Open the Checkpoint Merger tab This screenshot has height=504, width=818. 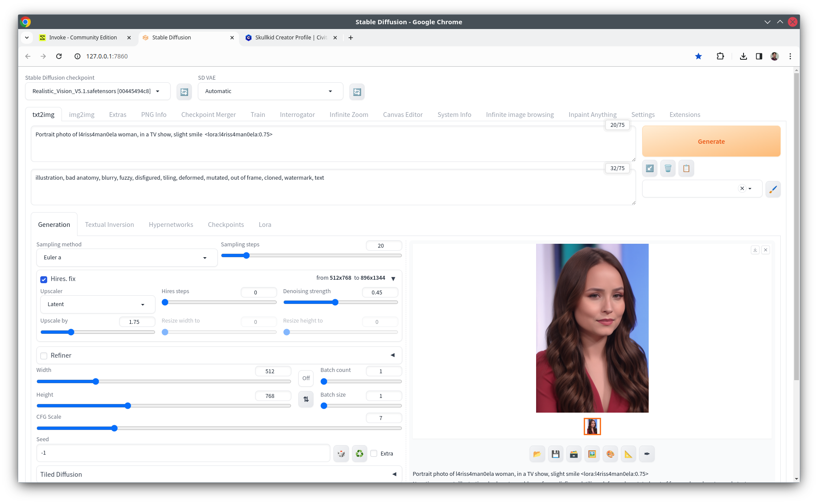click(x=209, y=115)
